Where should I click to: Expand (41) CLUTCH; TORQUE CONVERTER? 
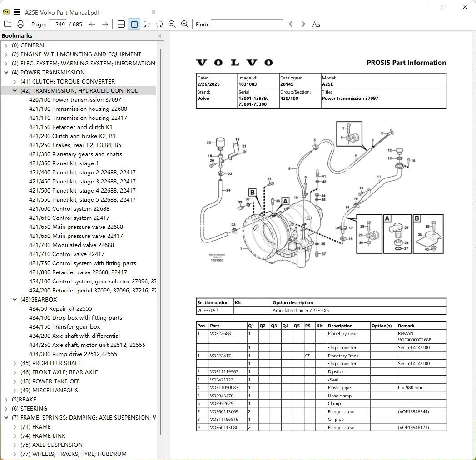click(x=15, y=82)
